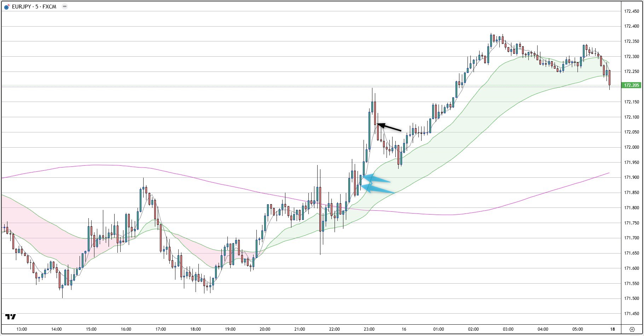
Task: Click the 171.850 price scale label
Action: click(631, 193)
